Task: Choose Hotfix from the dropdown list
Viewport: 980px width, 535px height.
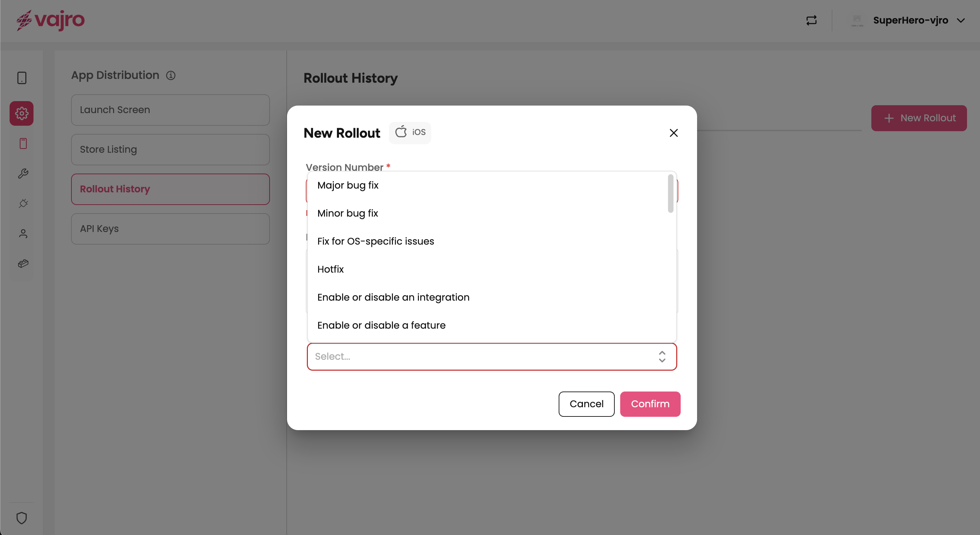Action: click(x=330, y=269)
